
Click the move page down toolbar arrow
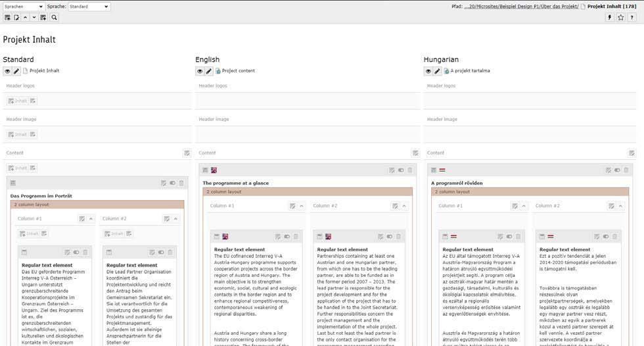(34, 18)
